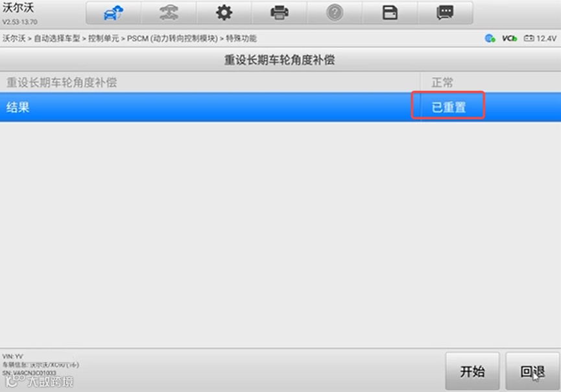Screen dimensions: 561x392
Task: Open help with the question mark icon
Action: [335, 13]
